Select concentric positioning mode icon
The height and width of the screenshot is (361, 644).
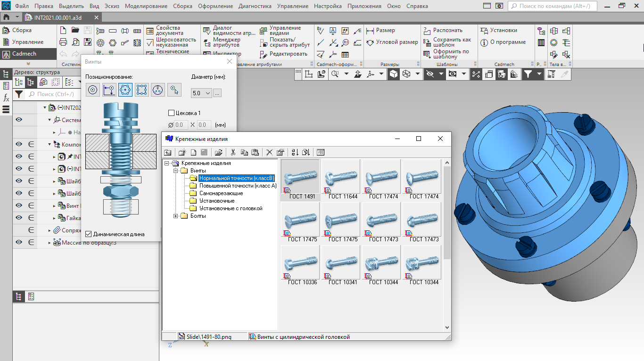click(93, 90)
